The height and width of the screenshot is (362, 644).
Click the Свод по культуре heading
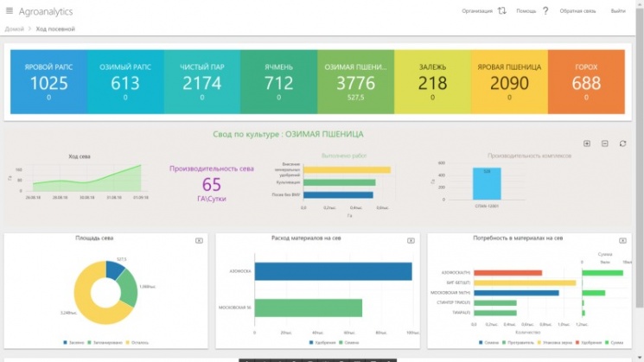click(288, 134)
